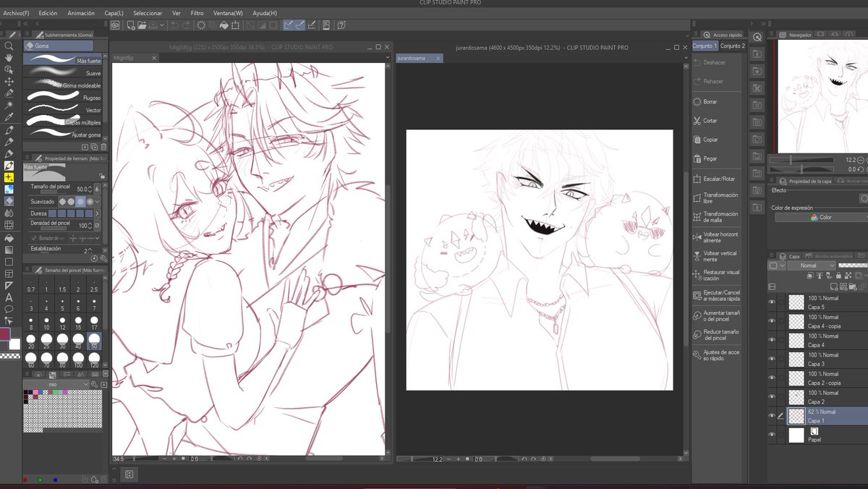This screenshot has height=489, width=868.
Task: Toggle visibility of Capa 3
Action: coord(772,359)
